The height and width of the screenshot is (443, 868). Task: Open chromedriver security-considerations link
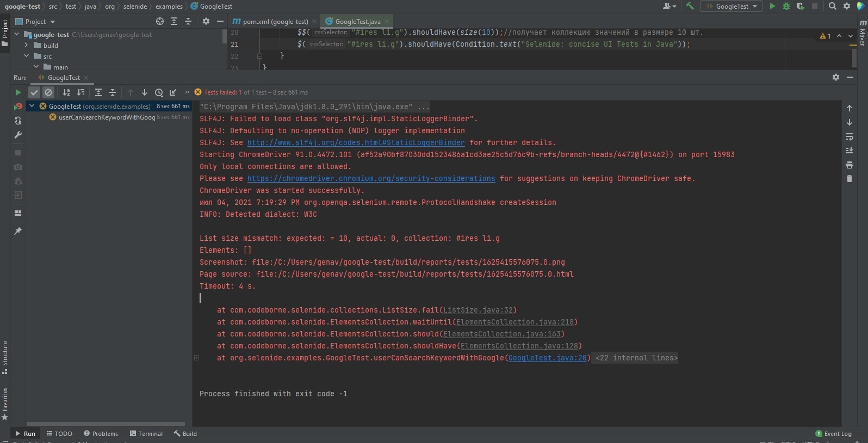coord(371,179)
